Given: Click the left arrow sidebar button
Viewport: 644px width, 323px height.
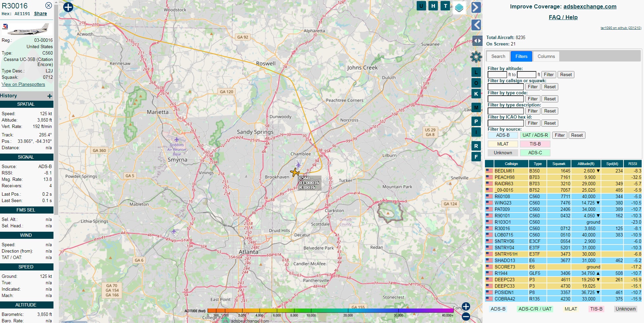Looking at the screenshot, I should [x=476, y=25].
